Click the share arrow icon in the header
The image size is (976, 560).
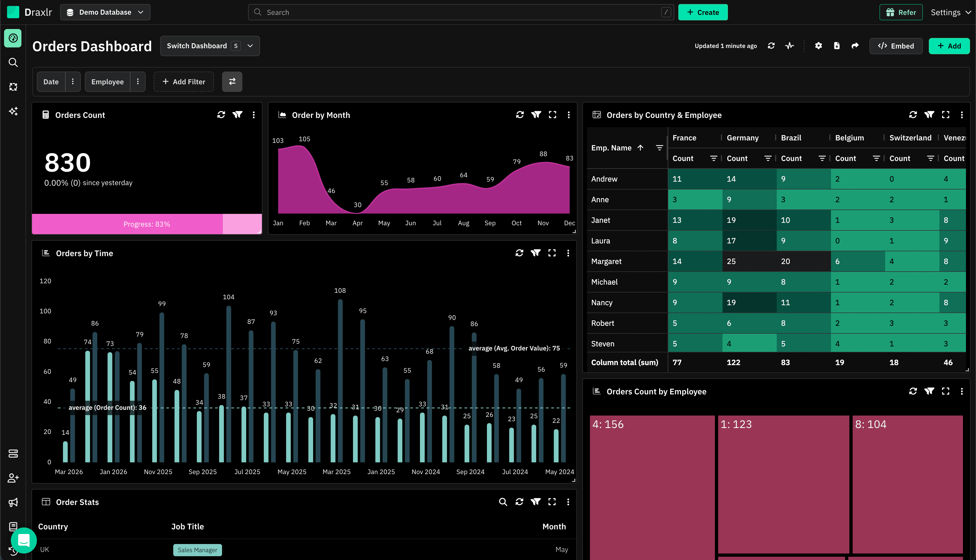click(x=855, y=46)
